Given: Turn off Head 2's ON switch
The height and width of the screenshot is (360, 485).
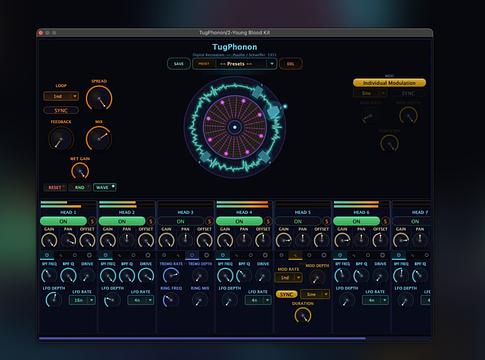Looking at the screenshot, I should (x=122, y=221).
